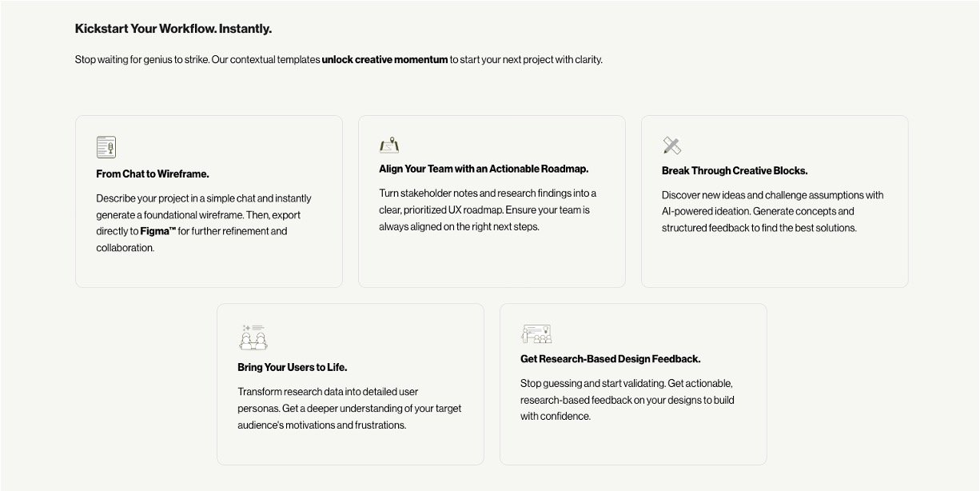Screen dimensions: 980x491
Task: Click the research-based feedback description text
Action: 627,400
